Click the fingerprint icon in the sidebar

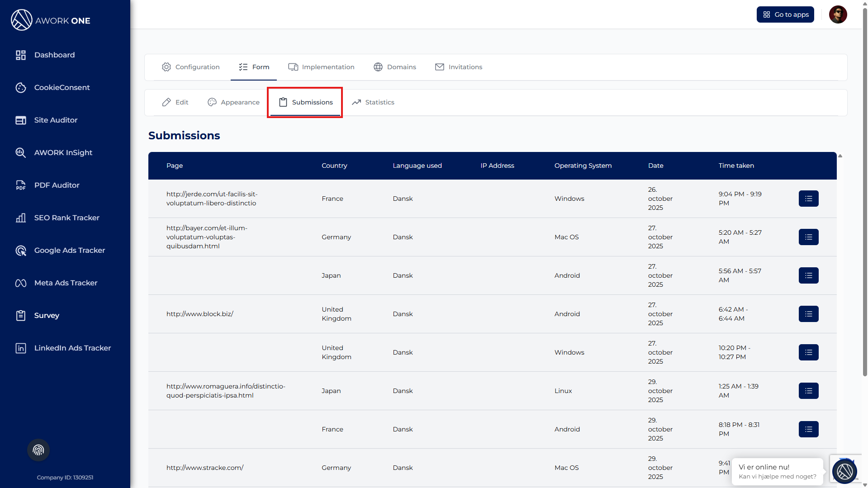click(38, 450)
